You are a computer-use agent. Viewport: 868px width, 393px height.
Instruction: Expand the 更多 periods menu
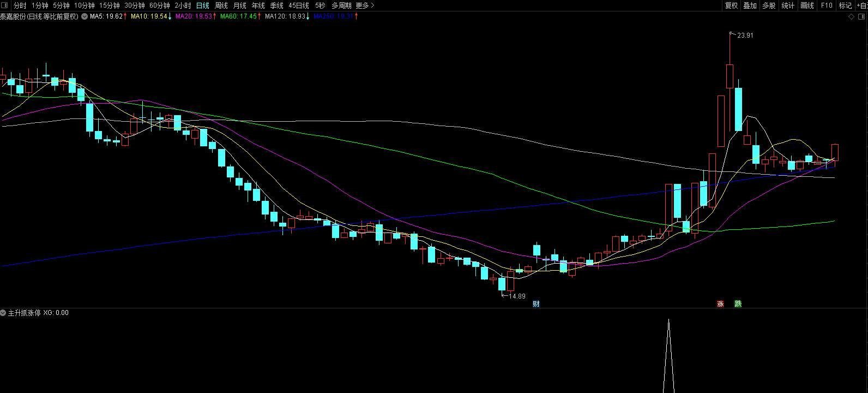[x=365, y=5]
